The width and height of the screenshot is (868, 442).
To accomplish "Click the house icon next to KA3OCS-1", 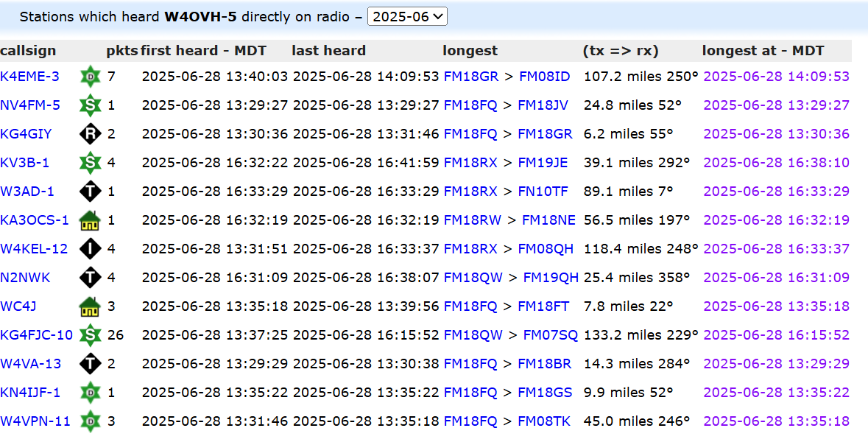I will click(90, 220).
